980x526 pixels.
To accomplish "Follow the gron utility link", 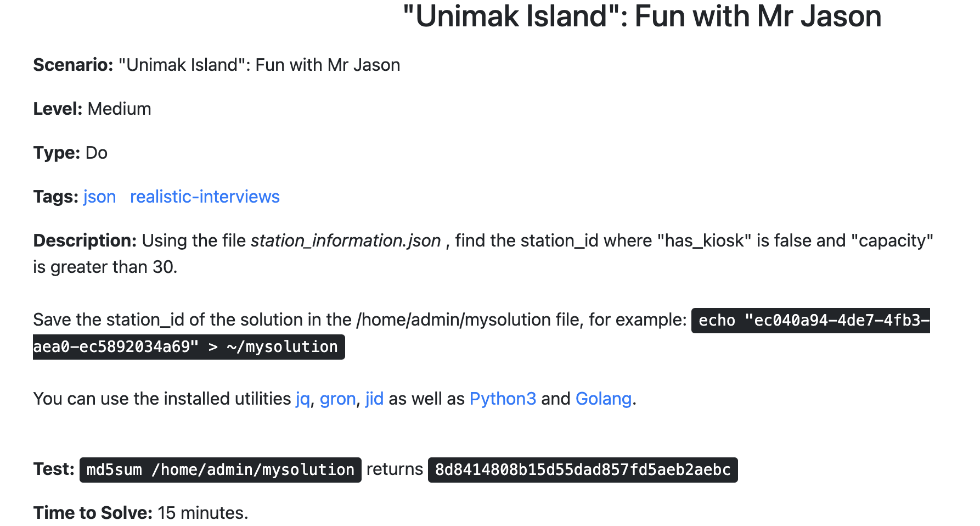I will (x=338, y=399).
